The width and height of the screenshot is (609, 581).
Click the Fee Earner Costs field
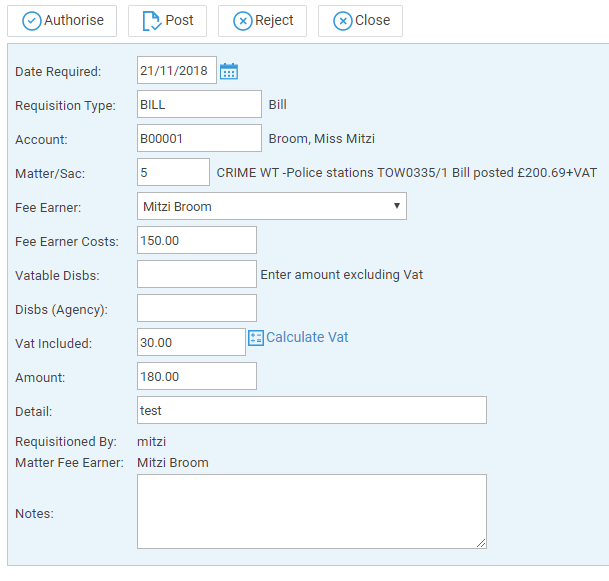(197, 240)
